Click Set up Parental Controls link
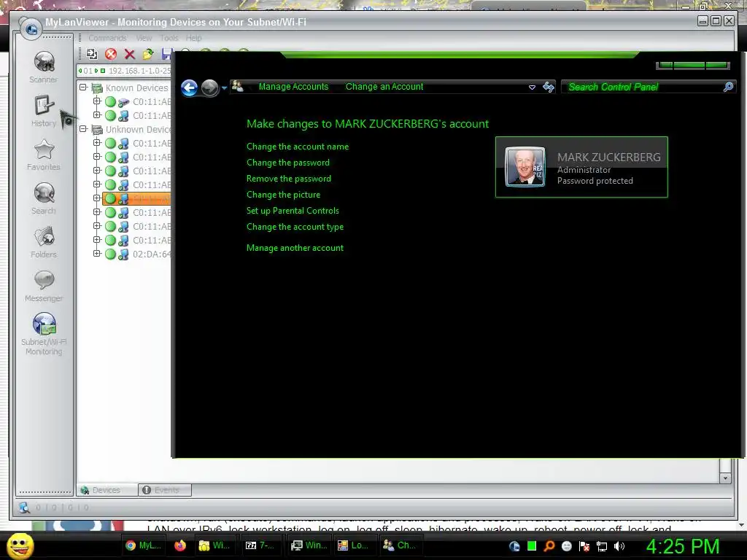The image size is (747, 560). click(x=293, y=211)
